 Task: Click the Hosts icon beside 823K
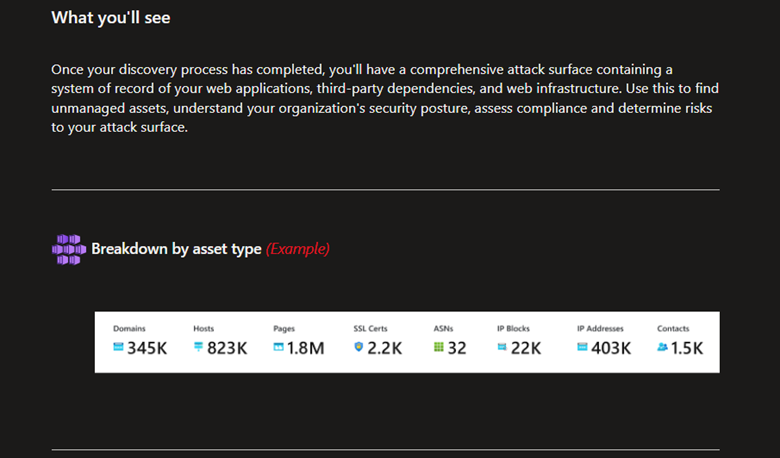[x=198, y=347]
